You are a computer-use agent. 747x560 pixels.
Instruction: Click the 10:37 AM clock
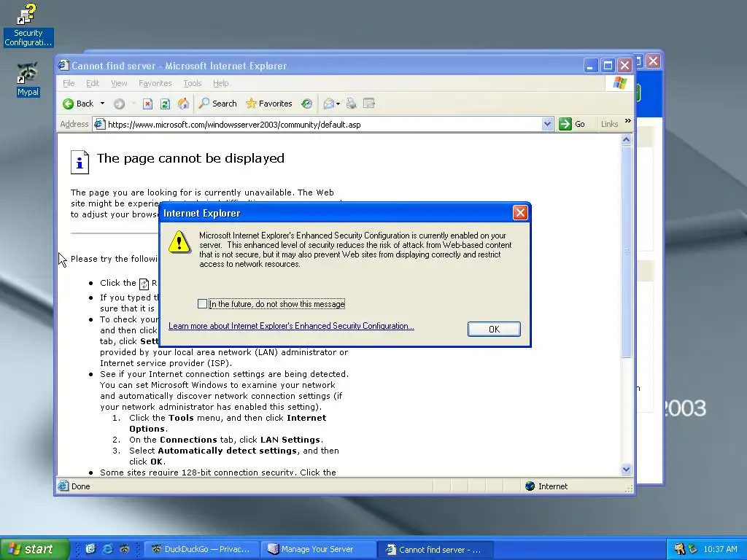click(720, 549)
